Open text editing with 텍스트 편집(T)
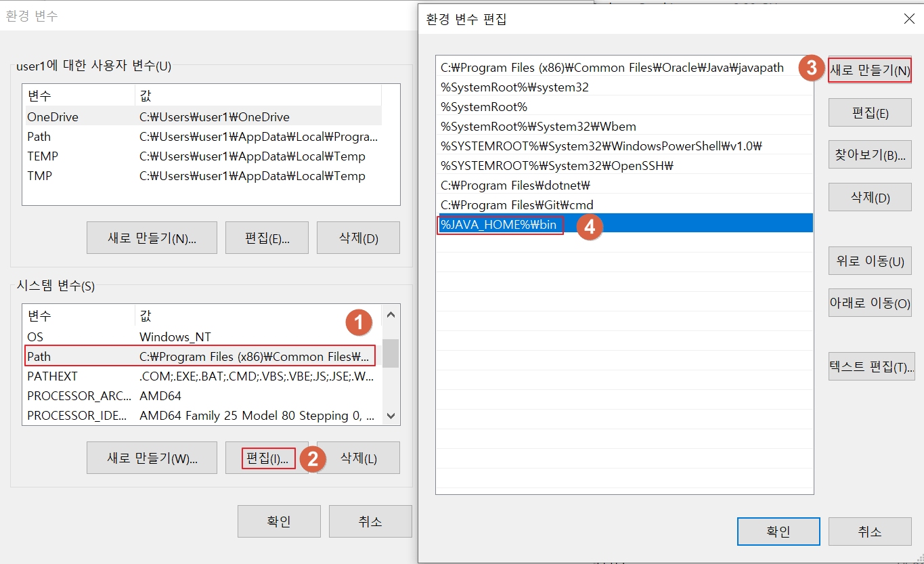The width and height of the screenshot is (924, 564). point(871,366)
